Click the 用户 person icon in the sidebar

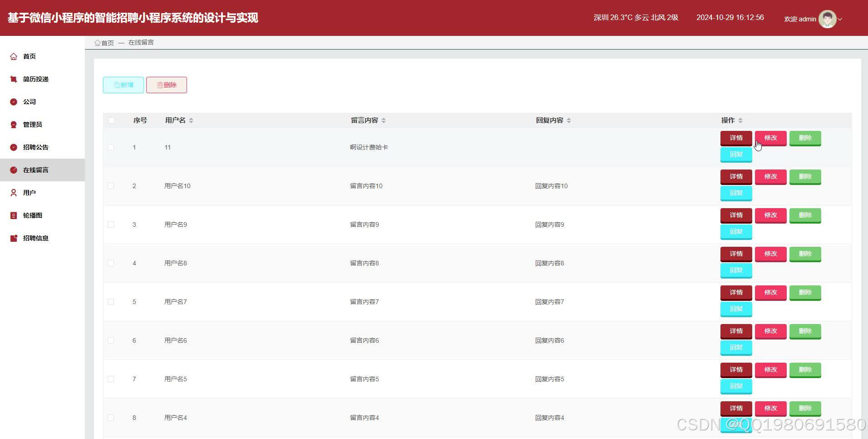coord(14,193)
